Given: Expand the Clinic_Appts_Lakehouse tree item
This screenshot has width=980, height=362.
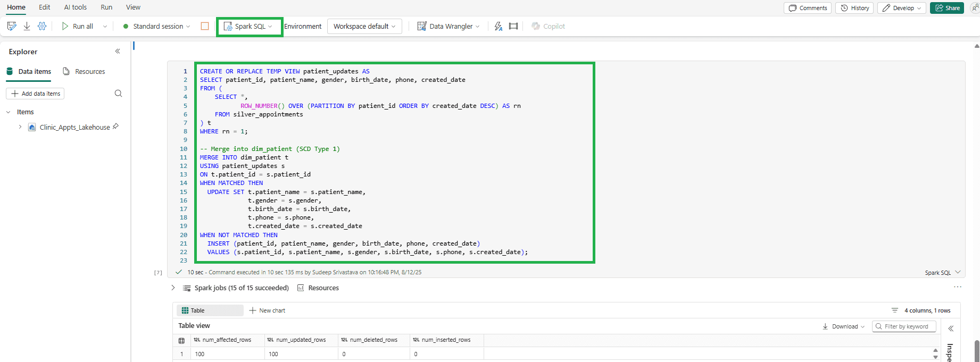Looking at the screenshot, I should tap(20, 127).
